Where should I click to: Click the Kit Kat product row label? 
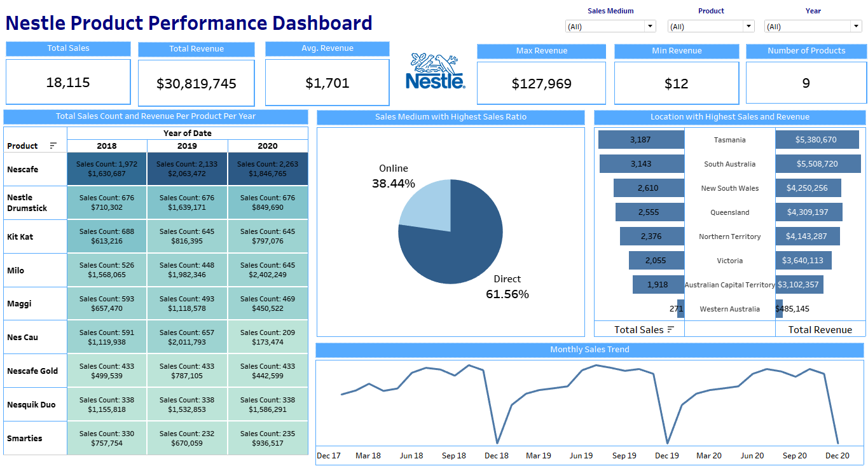pos(20,236)
